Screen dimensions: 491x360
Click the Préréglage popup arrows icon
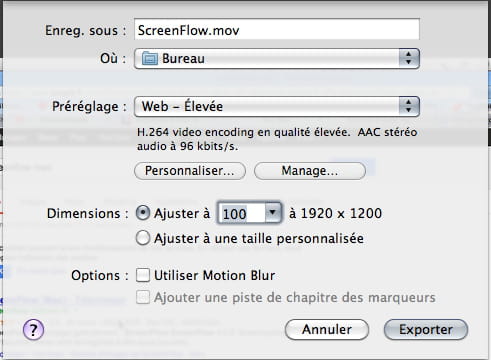(x=408, y=106)
